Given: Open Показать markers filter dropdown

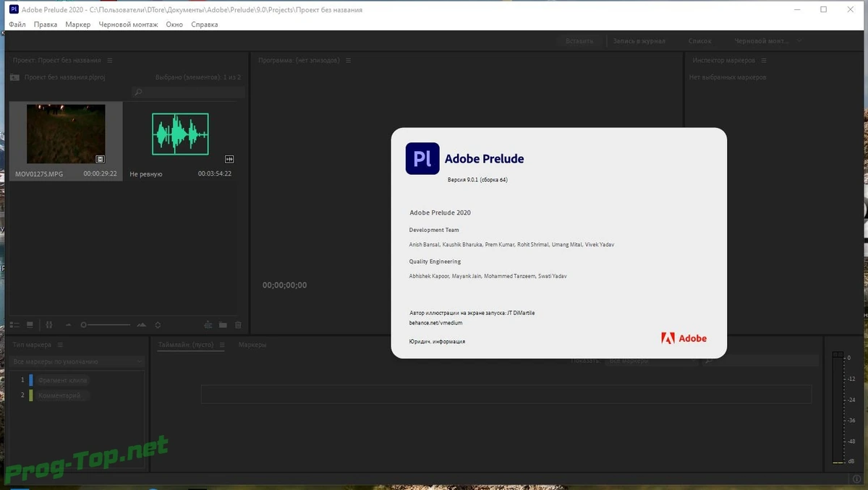Looking at the screenshot, I should coord(652,361).
